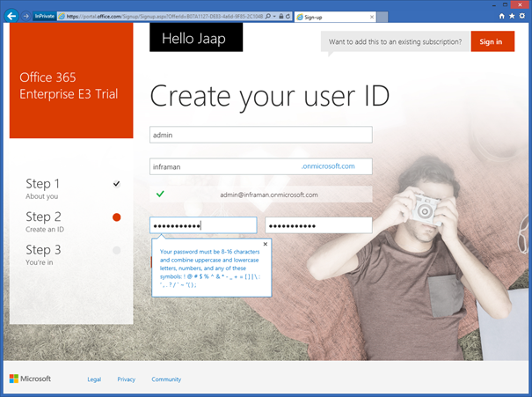Click the refresh icon in address bar

coord(287,16)
